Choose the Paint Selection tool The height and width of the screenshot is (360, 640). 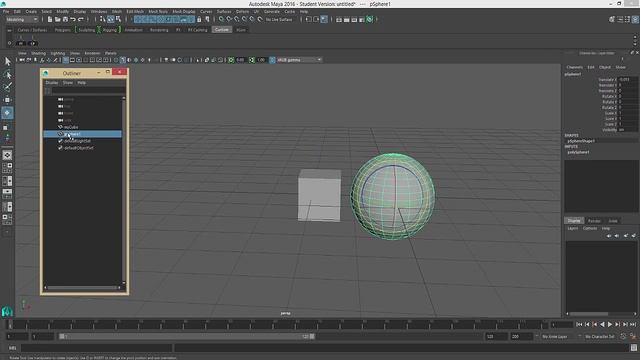coord(7,87)
